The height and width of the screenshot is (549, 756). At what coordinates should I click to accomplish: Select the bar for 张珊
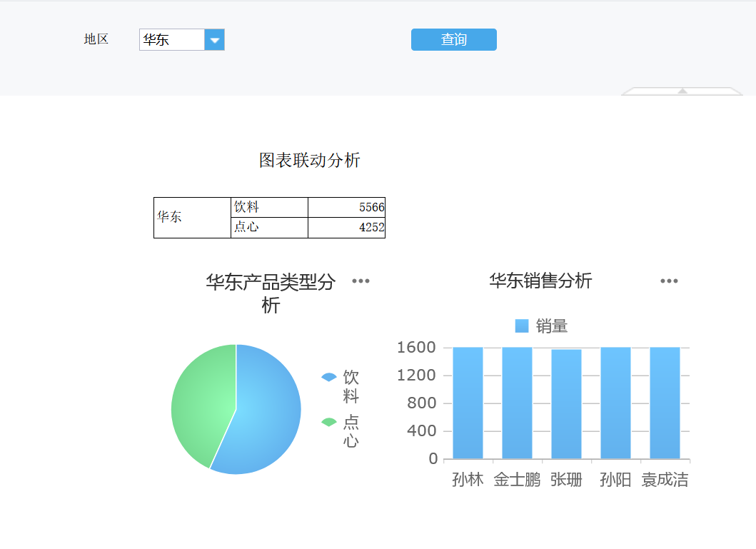tap(566, 404)
